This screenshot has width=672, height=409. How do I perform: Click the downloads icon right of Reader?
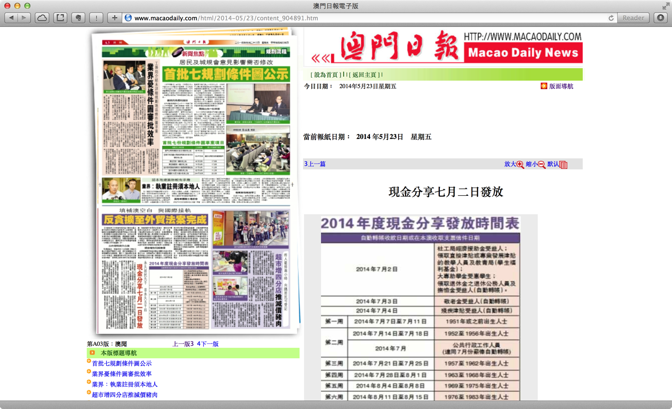coord(660,18)
